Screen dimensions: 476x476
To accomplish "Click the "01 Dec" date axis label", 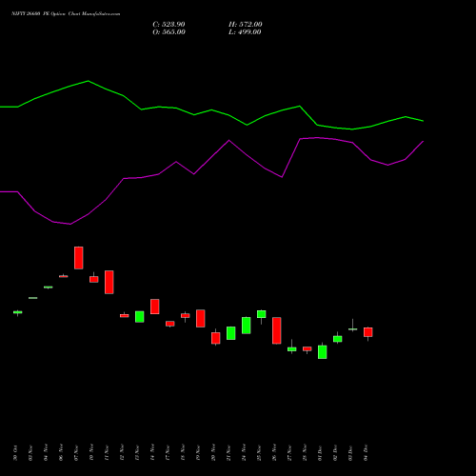I will 320,453.
